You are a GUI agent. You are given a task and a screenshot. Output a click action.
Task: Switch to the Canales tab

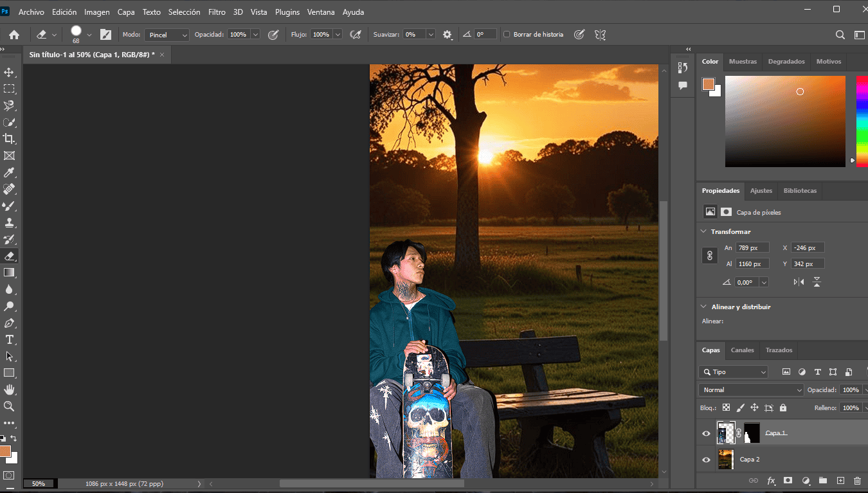[x=743, y=350]
